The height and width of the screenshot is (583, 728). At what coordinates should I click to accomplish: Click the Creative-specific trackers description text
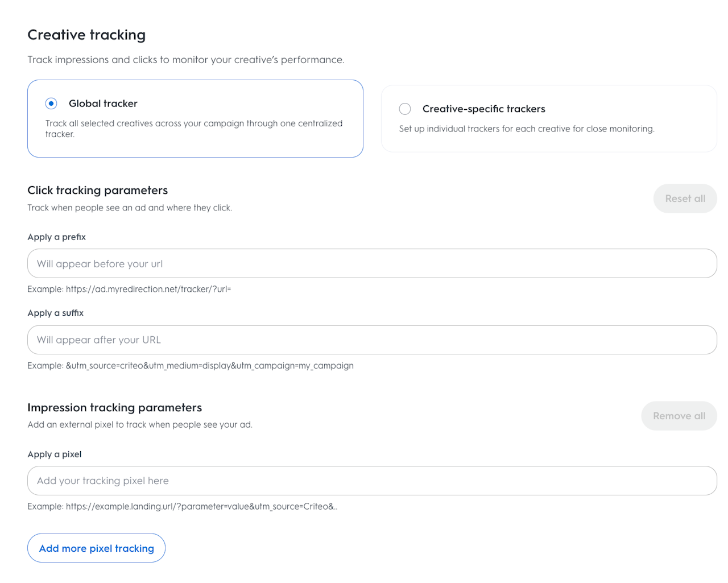pyautogui.click(x=526, y=129)
